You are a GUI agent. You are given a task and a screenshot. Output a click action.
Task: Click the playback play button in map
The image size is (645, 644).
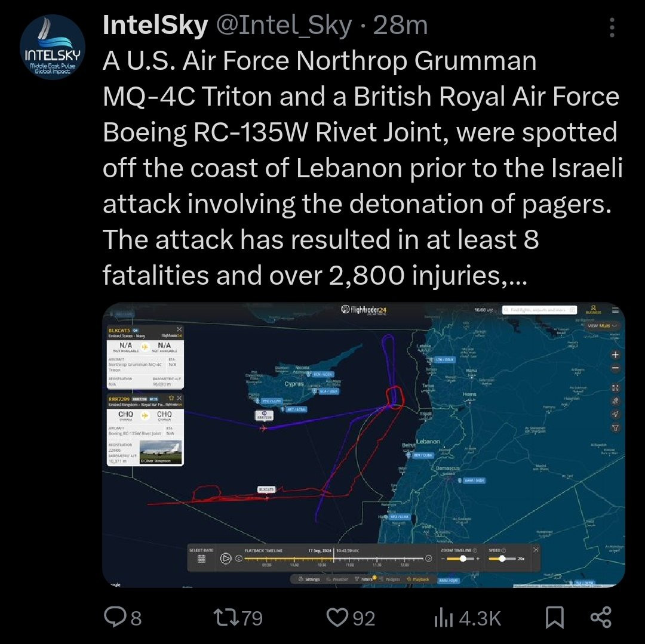[225, 558]
